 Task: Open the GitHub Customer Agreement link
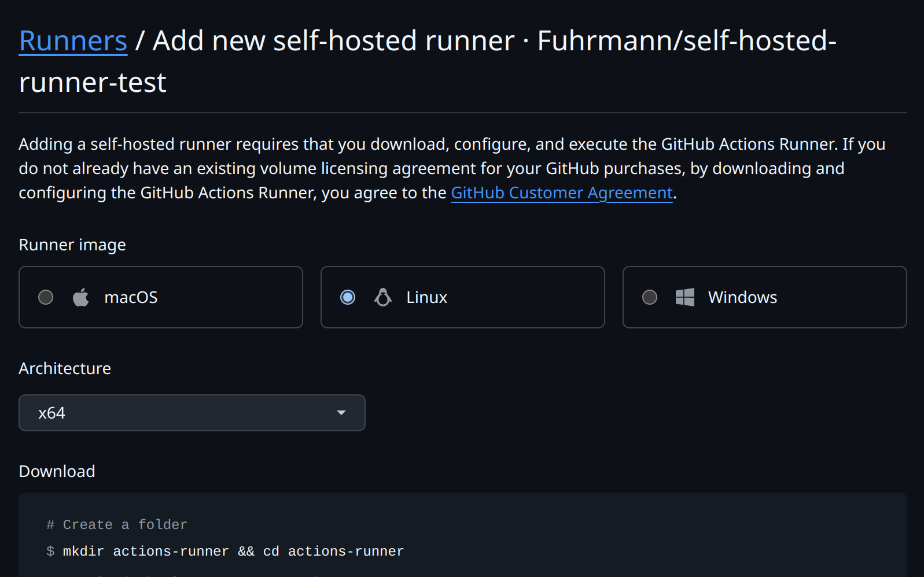[561, 193]
